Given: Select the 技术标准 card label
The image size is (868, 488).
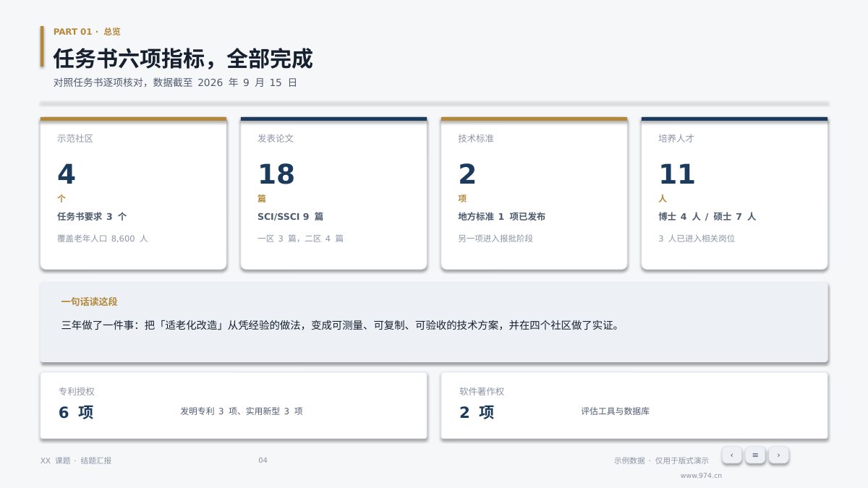Looking at the screenshot, I should (476, 138).
